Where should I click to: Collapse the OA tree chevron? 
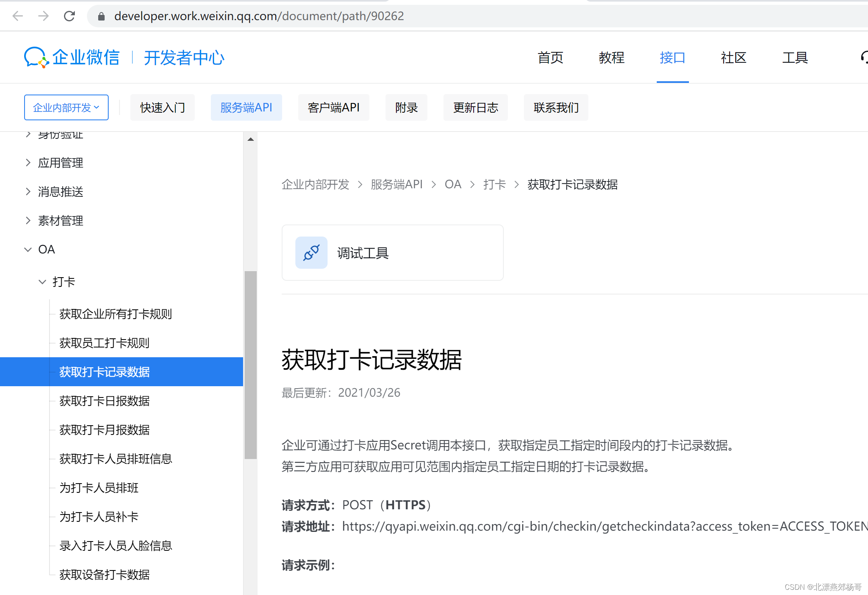click(28, 249)
